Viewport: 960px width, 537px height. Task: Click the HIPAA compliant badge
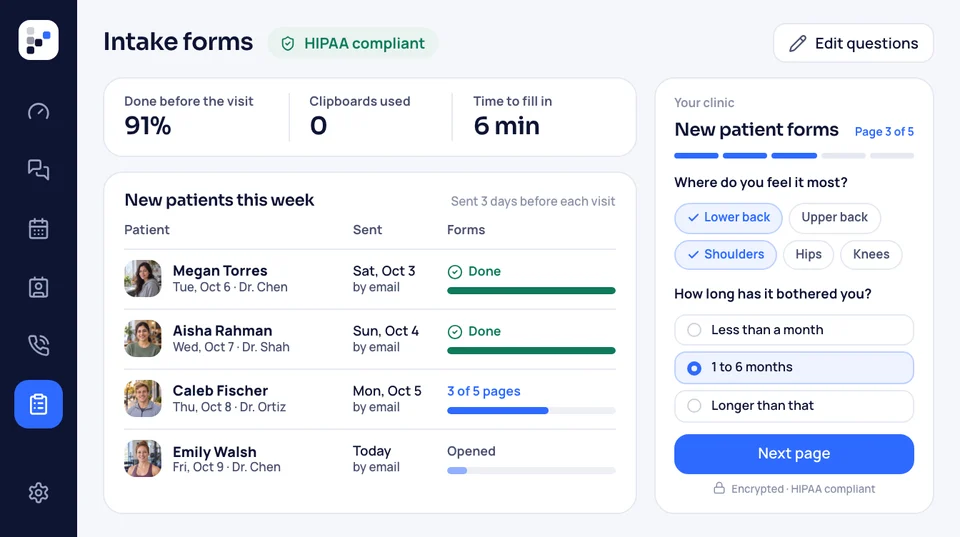tap(353, 43)
